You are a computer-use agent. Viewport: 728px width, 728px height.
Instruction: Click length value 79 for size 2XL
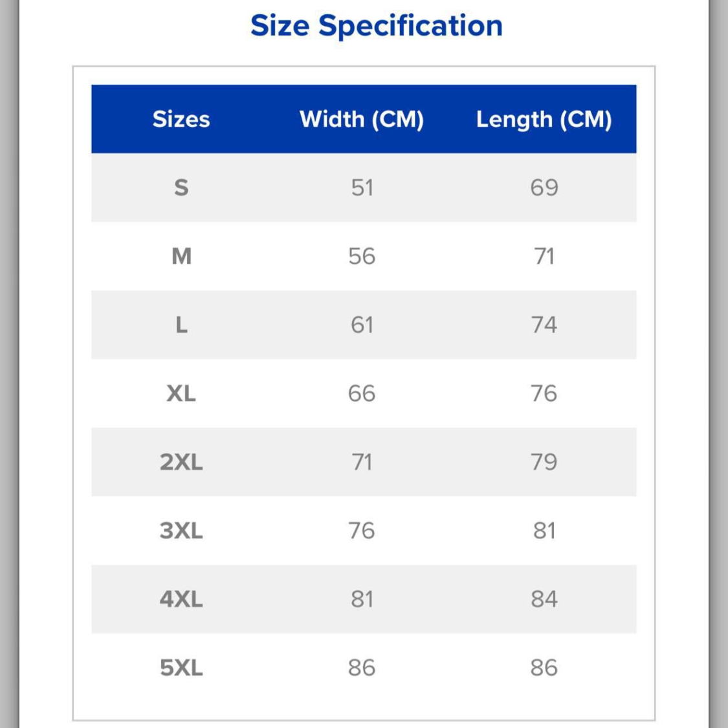(x=544, y=462)
